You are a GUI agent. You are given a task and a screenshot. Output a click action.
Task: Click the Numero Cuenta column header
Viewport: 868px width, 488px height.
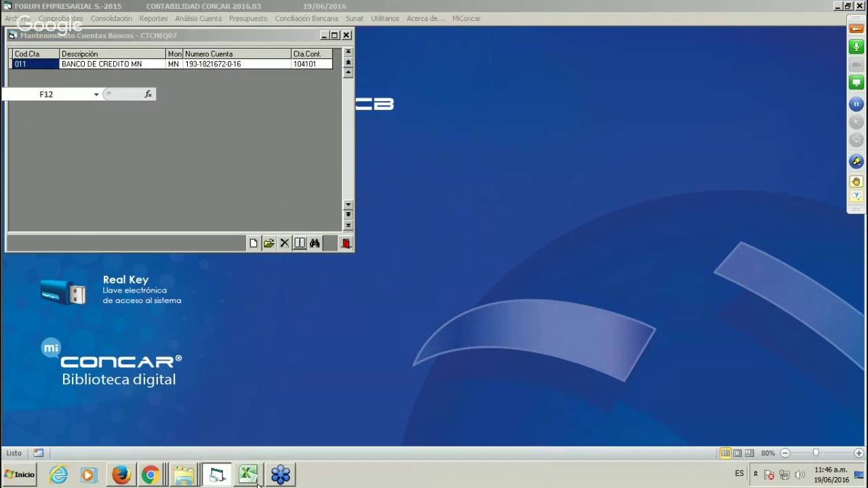237,54
